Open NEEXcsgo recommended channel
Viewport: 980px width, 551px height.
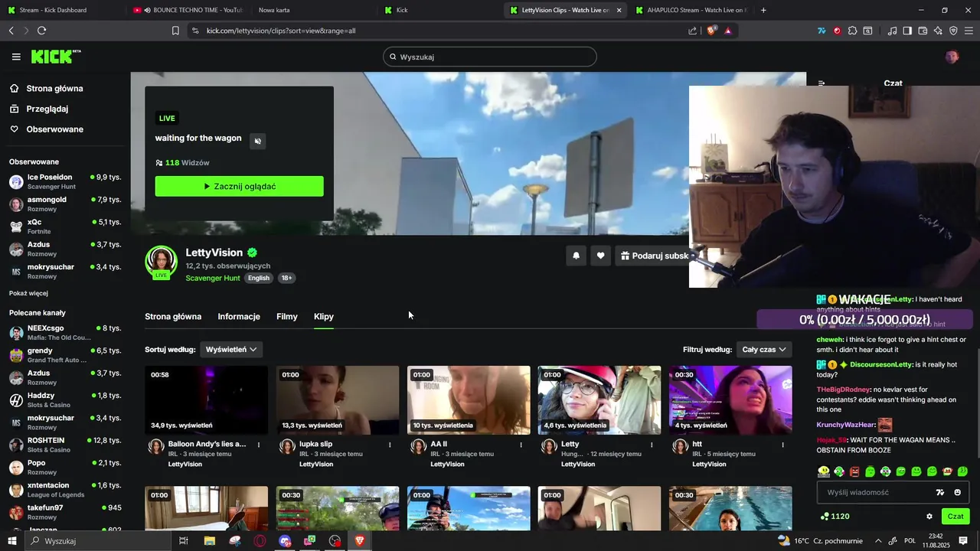[65, 332]
